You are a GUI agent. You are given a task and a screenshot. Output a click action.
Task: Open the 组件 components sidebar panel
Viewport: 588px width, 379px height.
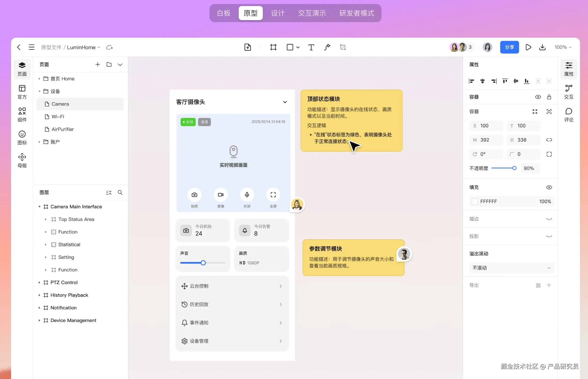coord(22,115)
